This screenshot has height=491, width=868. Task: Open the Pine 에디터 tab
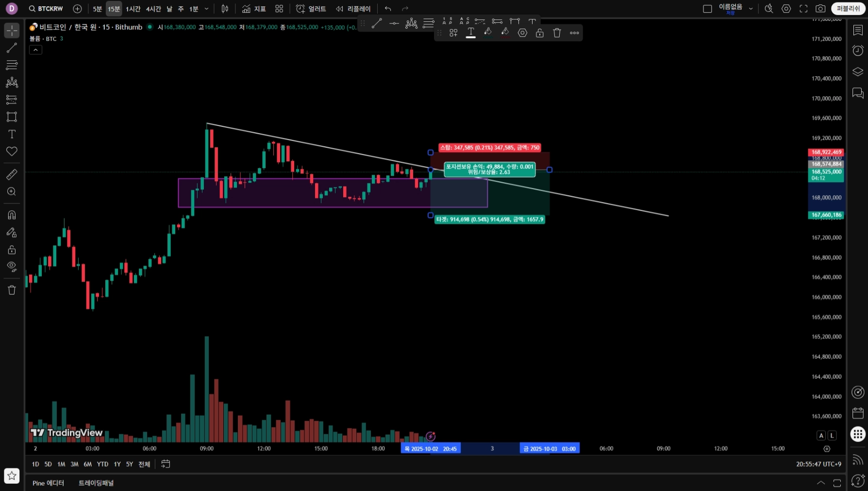[48, 483]
